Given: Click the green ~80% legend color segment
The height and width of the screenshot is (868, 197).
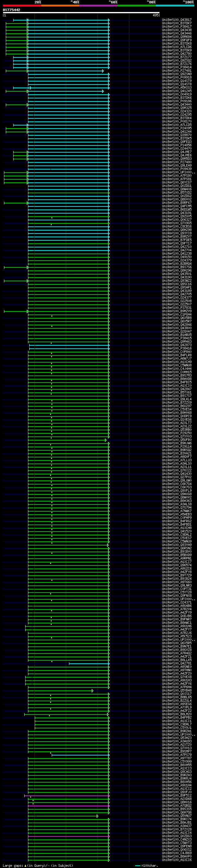Looking at the screenshot, I should click(137, 6).
